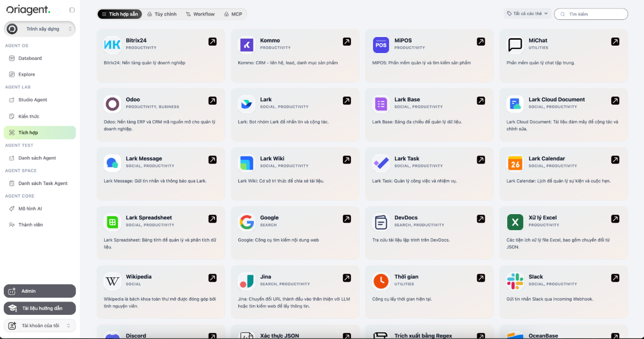The width and height of the screenshot is (644, 339).
Task: Click the Slack logo icon
Action: click(515, 281)
